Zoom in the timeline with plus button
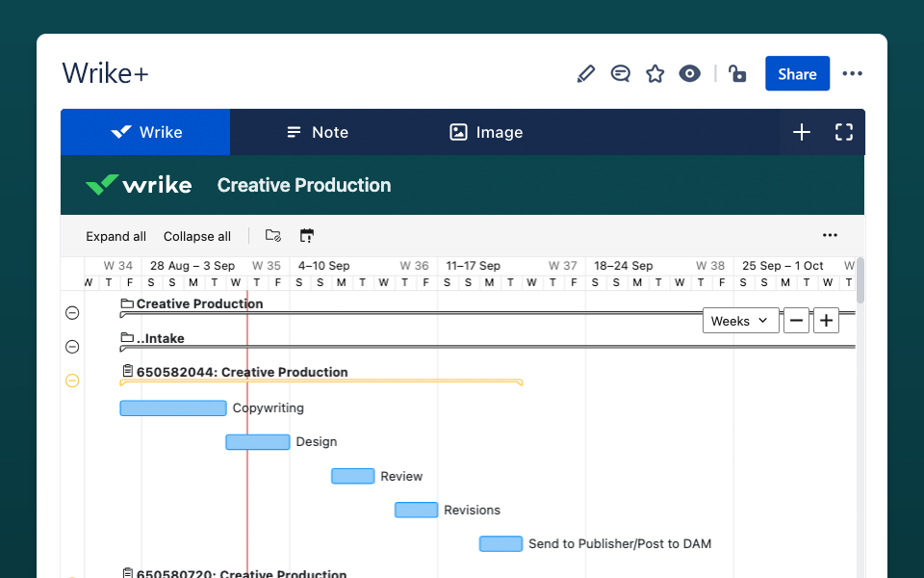924x578 pixels. point(826,321)
